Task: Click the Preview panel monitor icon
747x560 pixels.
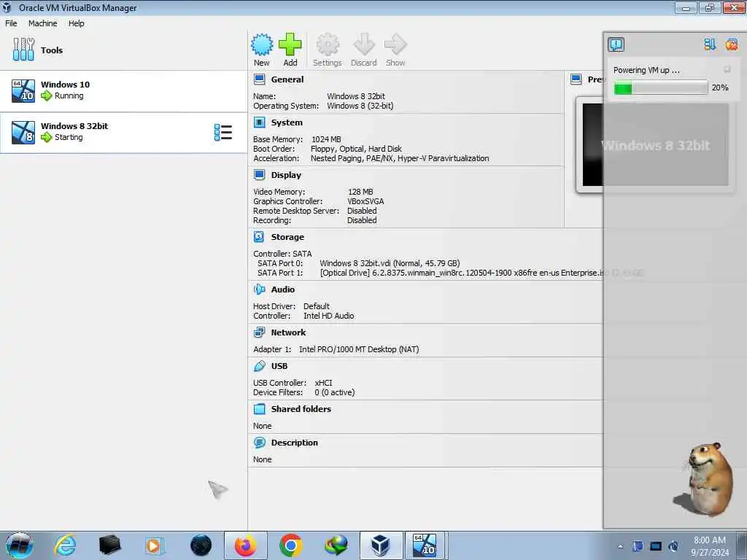Action: 576,79
